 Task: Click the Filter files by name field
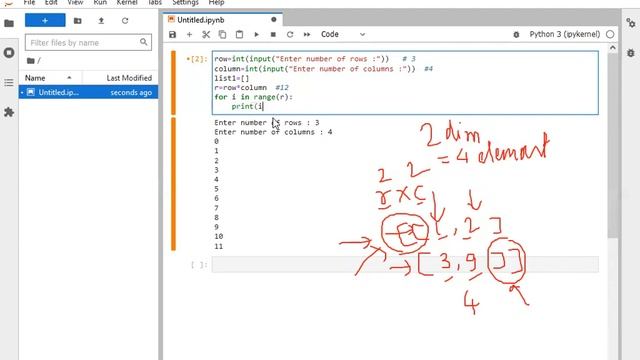(x=88, y=42)
